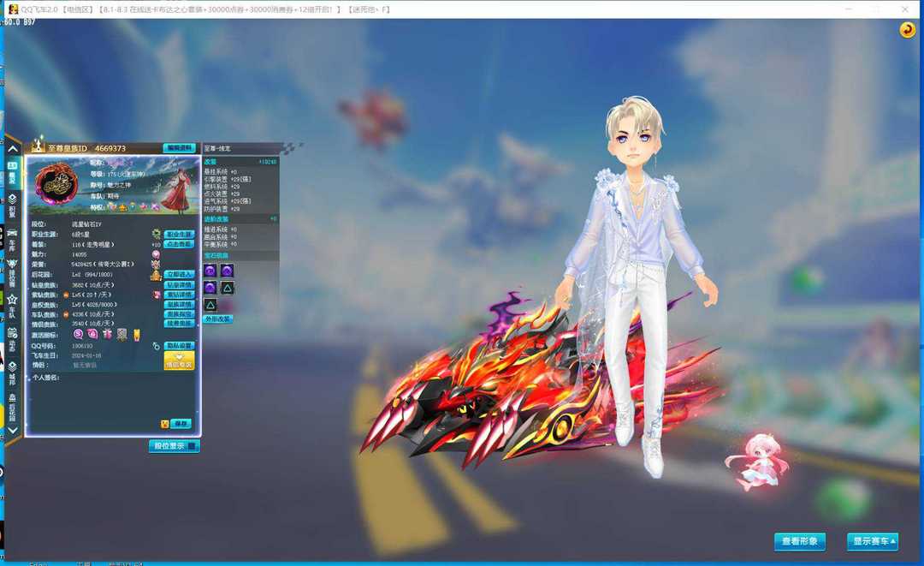Click the 外形改装 button
This screenshot has height=566, width=924.
point(218,319)
